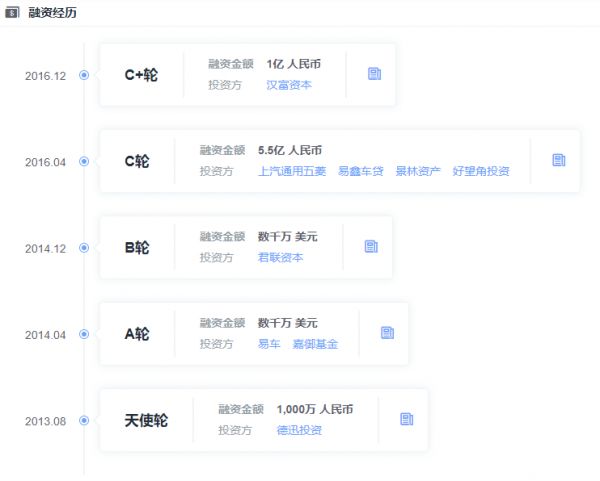
Task: Click the B轮 round title
Action: (137, 248)
